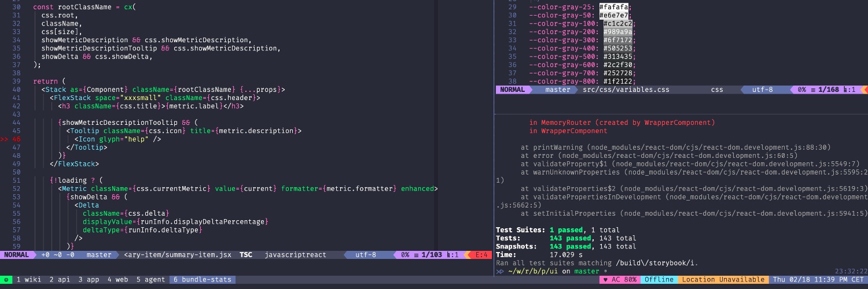Viewport: 868px width, 289px height.
Task: Click the opening <Stack as={Component} tag line
Action: click(x=163, y=90)
